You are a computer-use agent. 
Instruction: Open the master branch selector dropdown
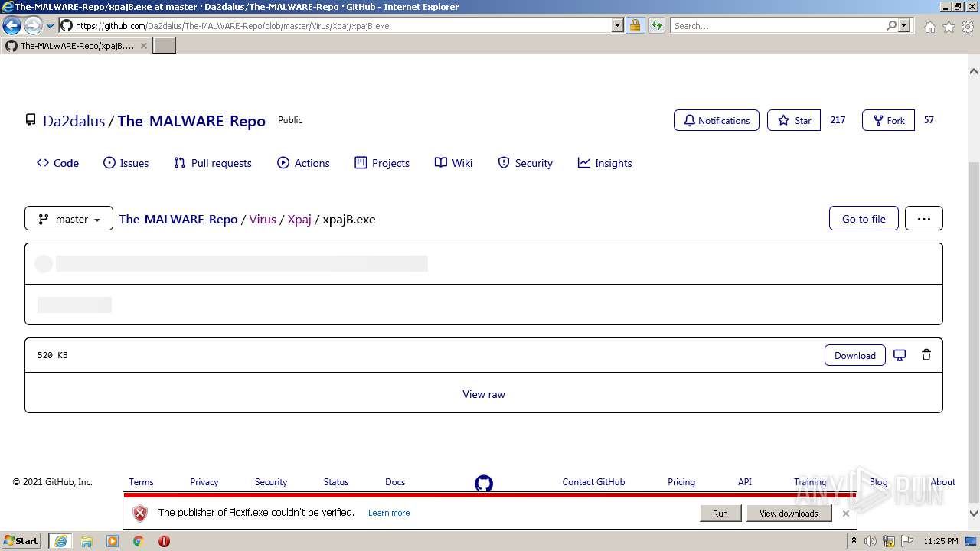[x=69, y=218]
